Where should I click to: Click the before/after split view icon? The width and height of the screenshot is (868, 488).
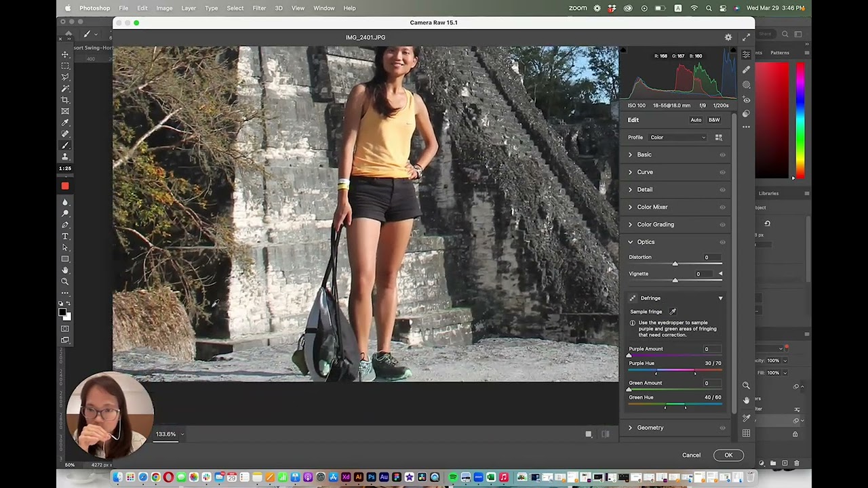[x=605, y=434]
